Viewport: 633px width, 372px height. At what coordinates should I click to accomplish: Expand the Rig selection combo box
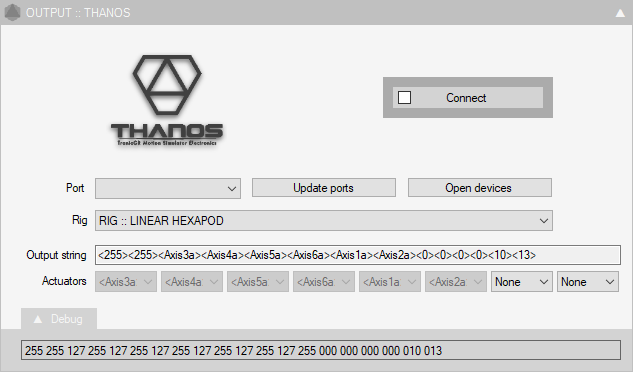[324, 221]
